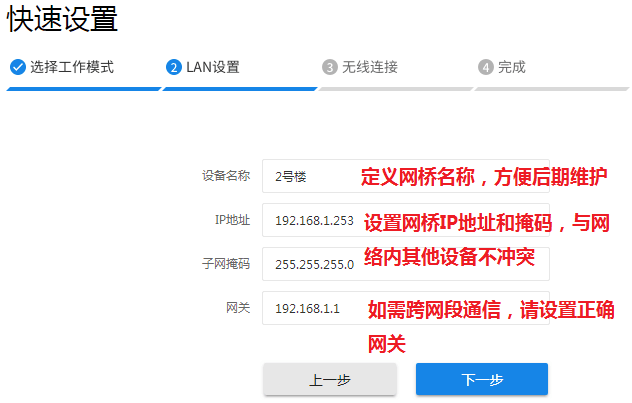The width and height of the screenshot is (632, 403).
Task: Click the step 3 number circle icon
Action: (329, 67)
